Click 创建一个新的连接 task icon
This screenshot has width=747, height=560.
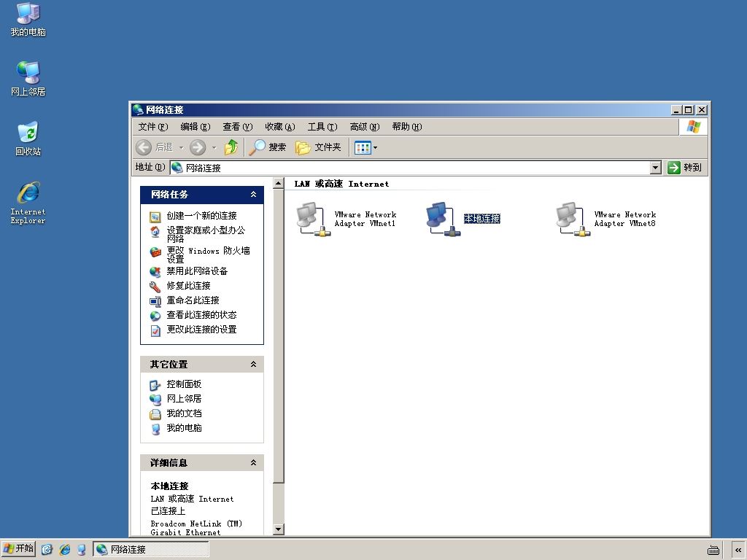pyautogui.click(x=155, y=217)
